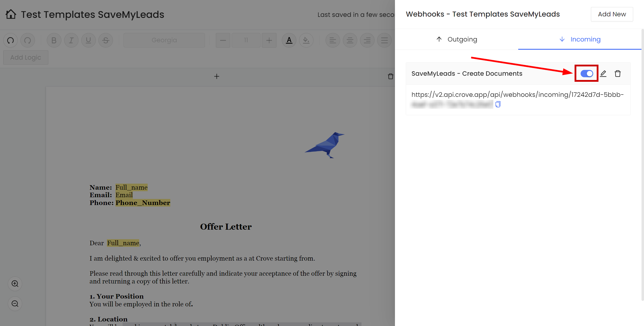Viewport: 644px width, 326px height.
Task: Decrease font size with minus button
Action: [223, 40]
